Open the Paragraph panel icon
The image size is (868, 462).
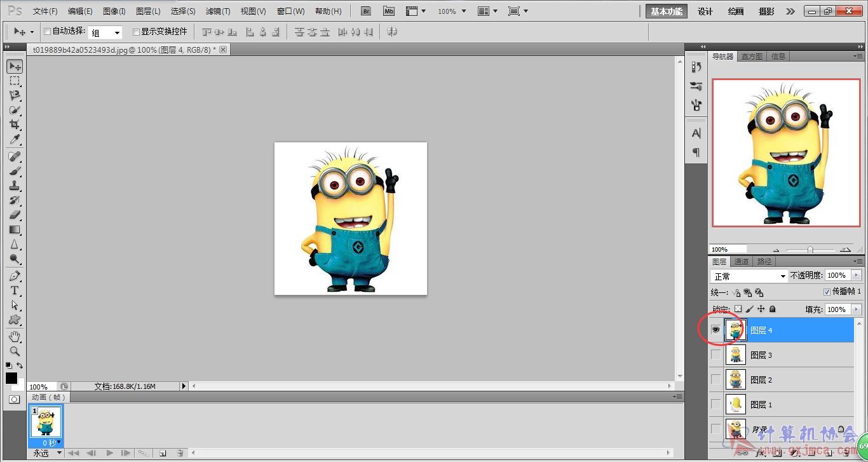pos(696,152)
